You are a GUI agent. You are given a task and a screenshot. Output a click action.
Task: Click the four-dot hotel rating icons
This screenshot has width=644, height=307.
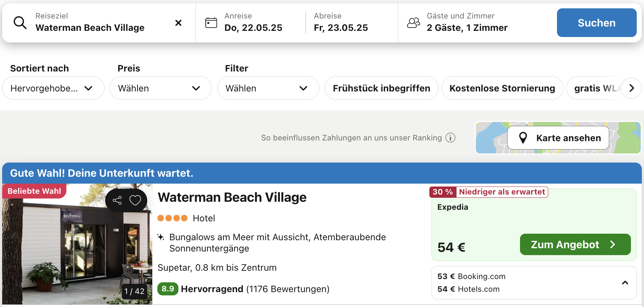(172, 218)
